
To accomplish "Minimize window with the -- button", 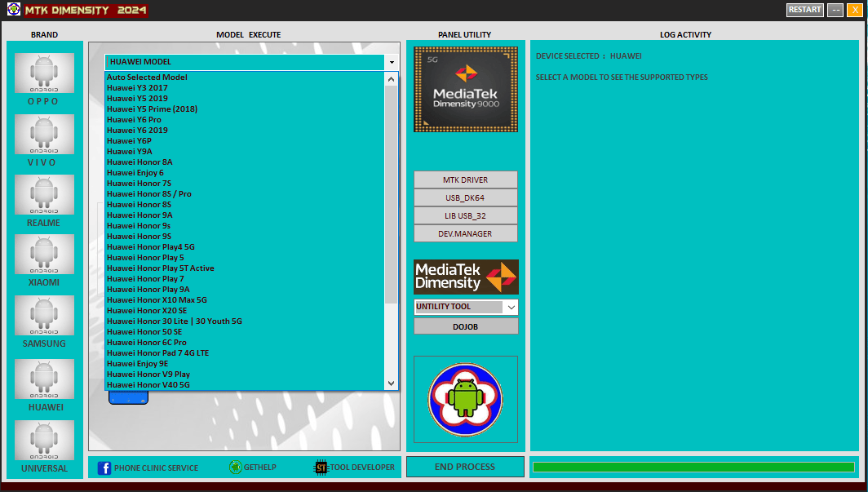I will (835, 10).
